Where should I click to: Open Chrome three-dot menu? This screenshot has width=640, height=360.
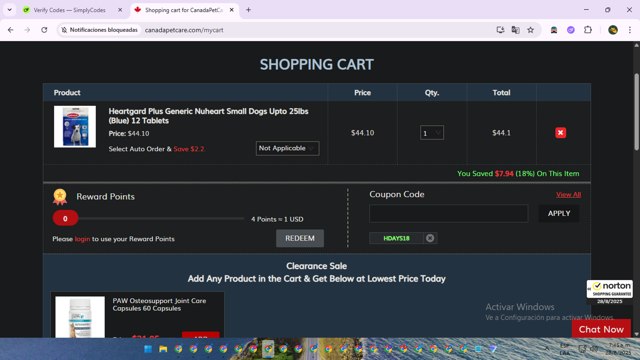630,30
